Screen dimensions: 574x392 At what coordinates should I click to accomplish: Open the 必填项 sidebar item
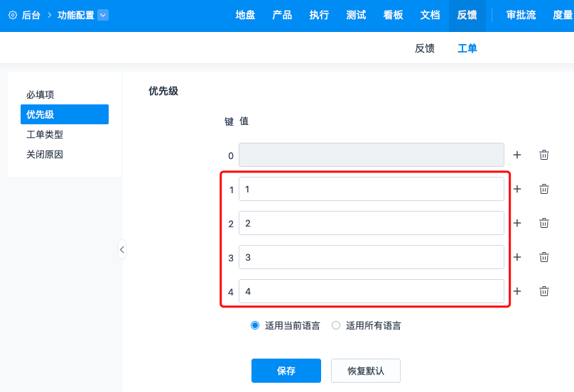[40, 94]
